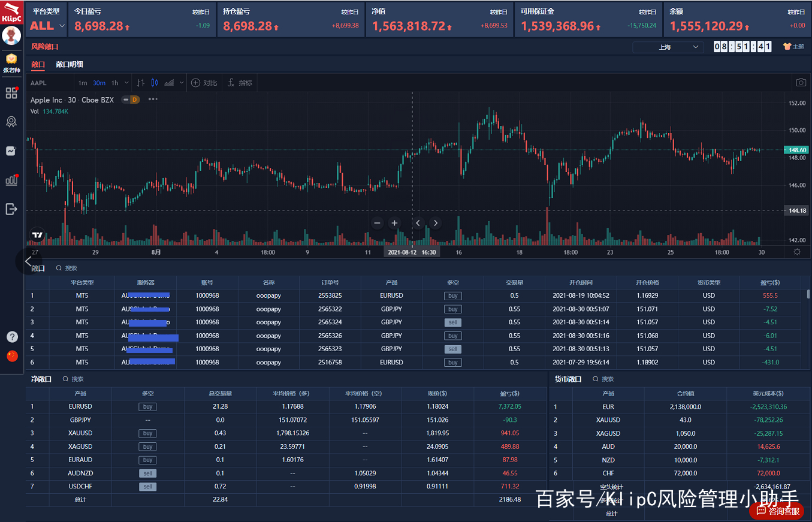
Task: Click the 08:51:41 clock display
Action: pos(742,47)
